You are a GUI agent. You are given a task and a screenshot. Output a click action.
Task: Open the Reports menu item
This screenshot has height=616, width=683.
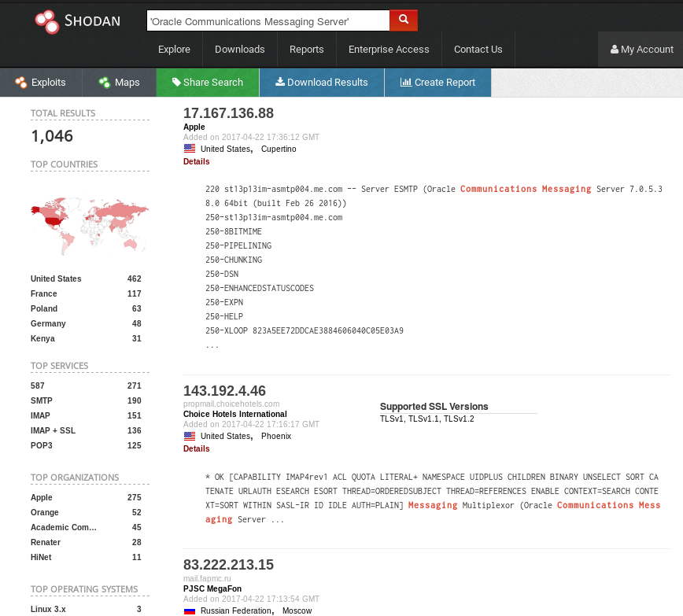point(307,50)
